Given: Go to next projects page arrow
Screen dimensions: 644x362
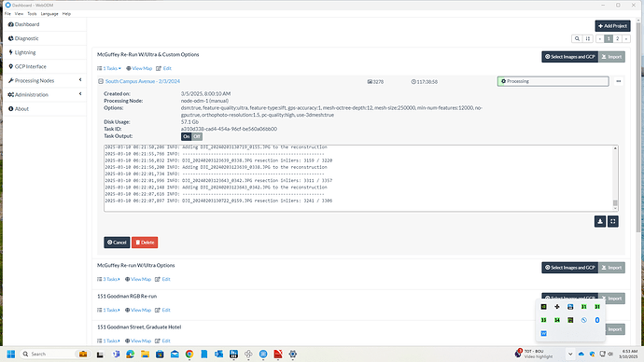Looking at the screenshot, I should (x=626, y=38).
